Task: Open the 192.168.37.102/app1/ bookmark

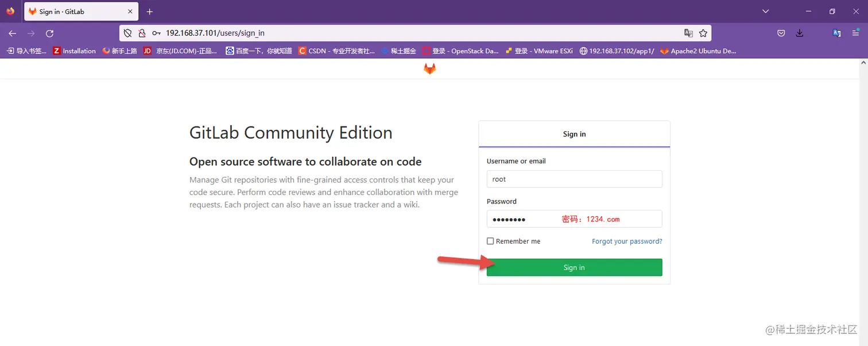Action: pyautogui.click(x=617, y=51)
